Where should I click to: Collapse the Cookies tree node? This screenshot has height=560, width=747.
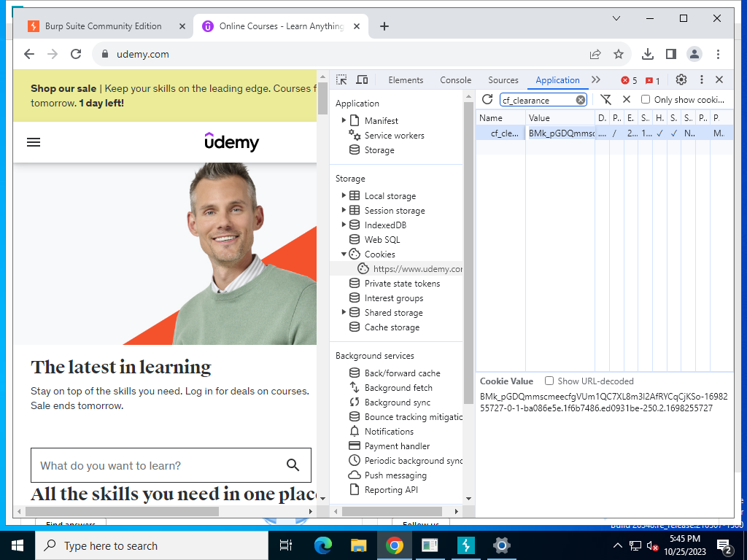(x=344, y=254)
